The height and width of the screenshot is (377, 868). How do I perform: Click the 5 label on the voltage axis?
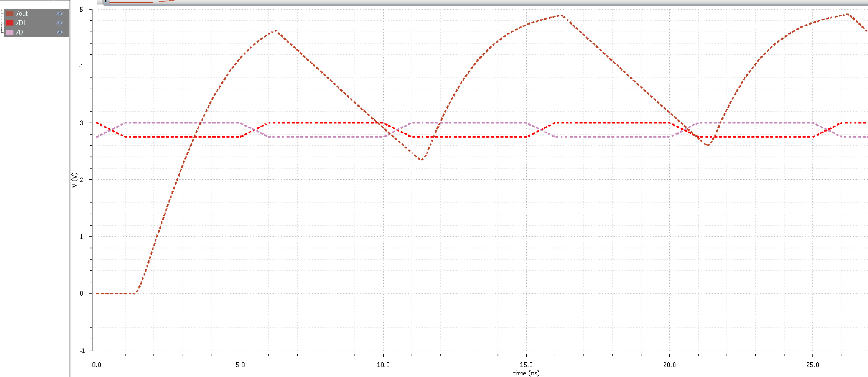(x=81, y=9)
